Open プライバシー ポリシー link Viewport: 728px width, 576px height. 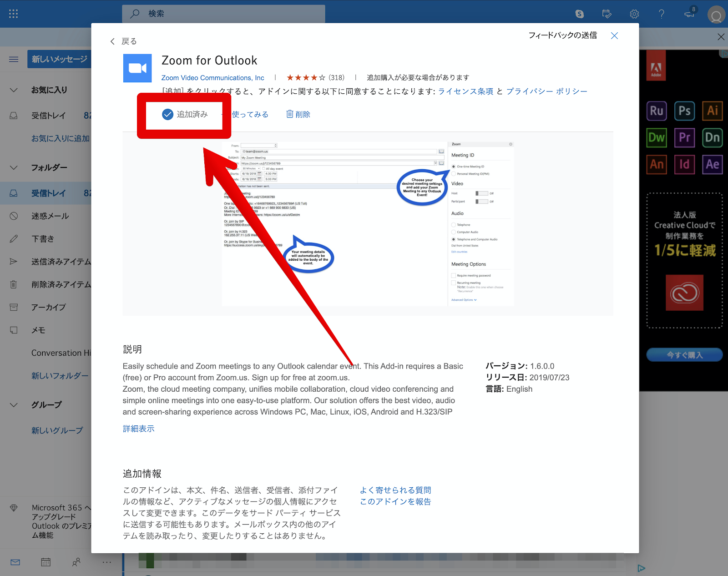click(546, 91)
